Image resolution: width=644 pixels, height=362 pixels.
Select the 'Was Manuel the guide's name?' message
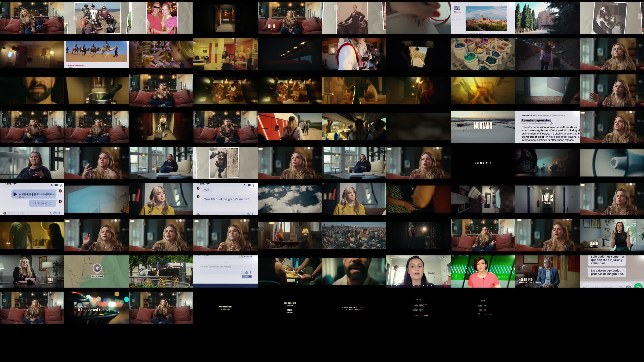pyautogui.click(x=226, y=199)
